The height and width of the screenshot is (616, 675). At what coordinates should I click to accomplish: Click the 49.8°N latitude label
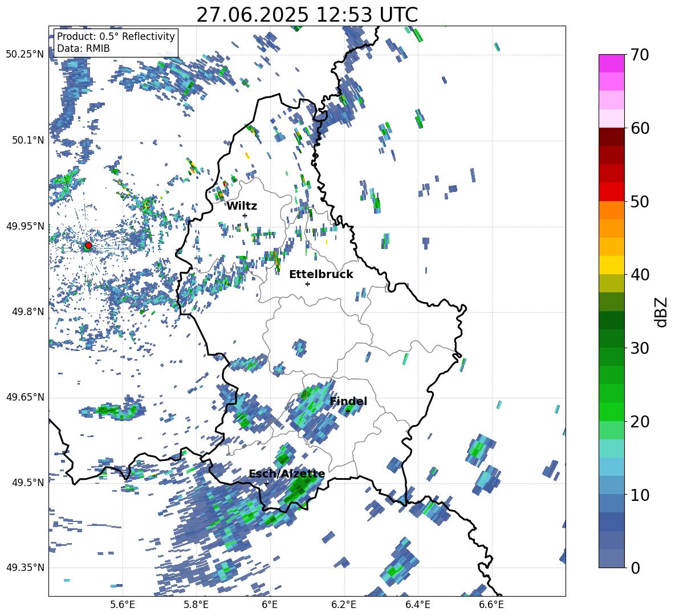(28, 312)
